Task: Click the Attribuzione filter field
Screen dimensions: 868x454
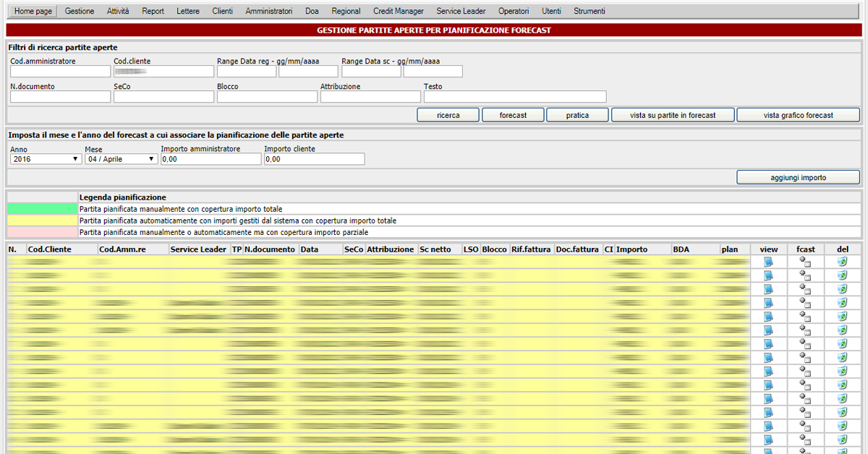Action: coord(370,97)
